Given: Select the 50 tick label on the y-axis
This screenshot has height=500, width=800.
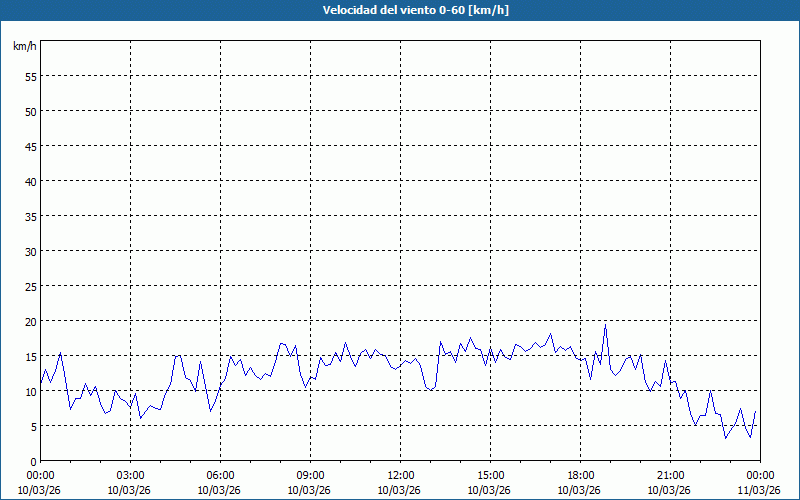Looking at the screenshot, I should [x=30, y=111].
